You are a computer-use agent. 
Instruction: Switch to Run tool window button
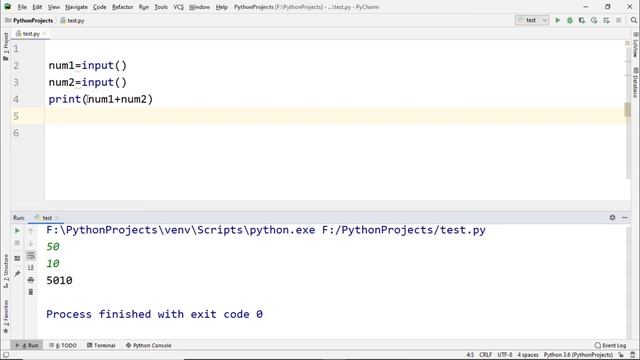coord(27,345)
